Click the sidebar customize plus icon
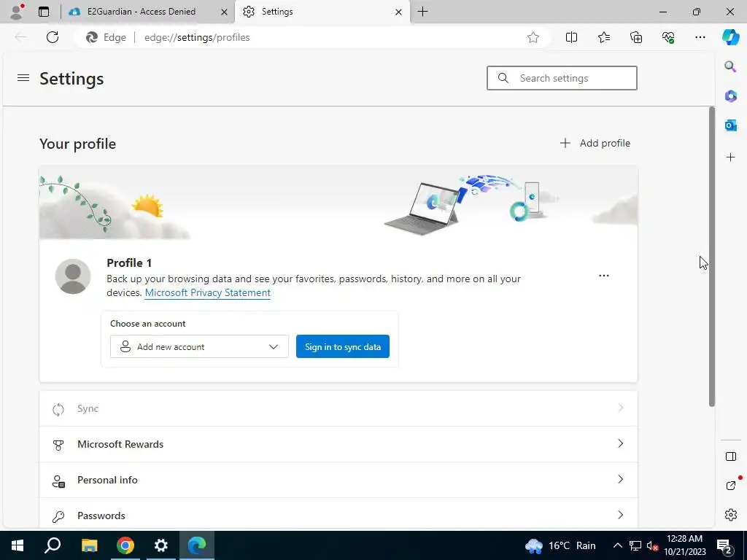747x560 pixels. [x=730, y=157]
